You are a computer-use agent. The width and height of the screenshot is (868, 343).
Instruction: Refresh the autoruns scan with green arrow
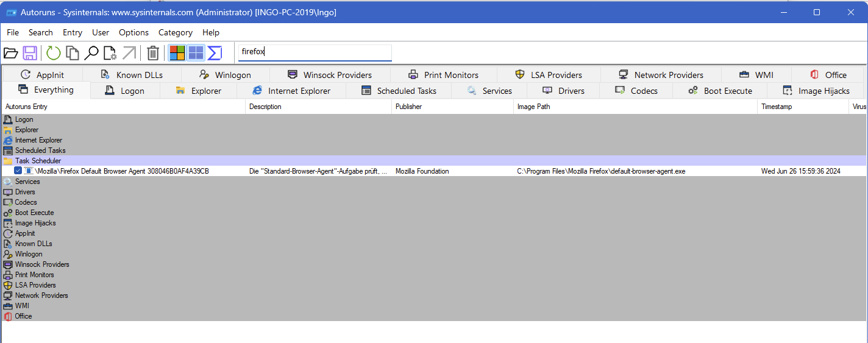click(54, 53)
